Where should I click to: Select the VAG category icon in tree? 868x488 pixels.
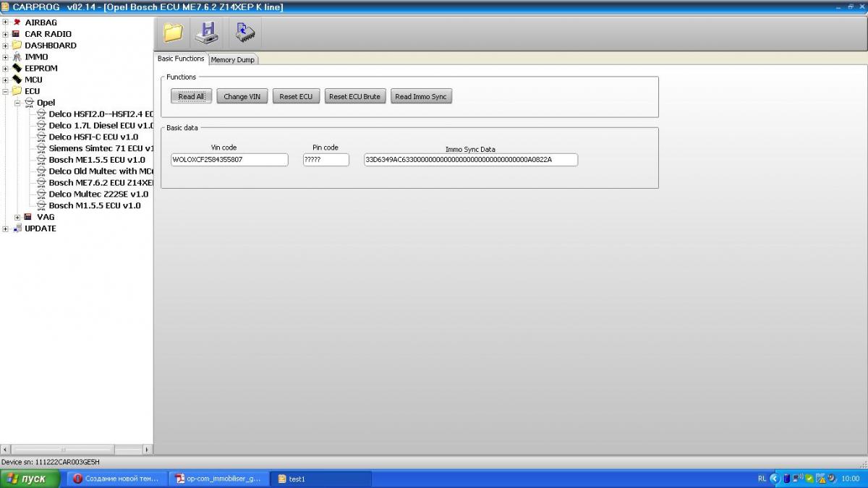(x=28, y=217)
